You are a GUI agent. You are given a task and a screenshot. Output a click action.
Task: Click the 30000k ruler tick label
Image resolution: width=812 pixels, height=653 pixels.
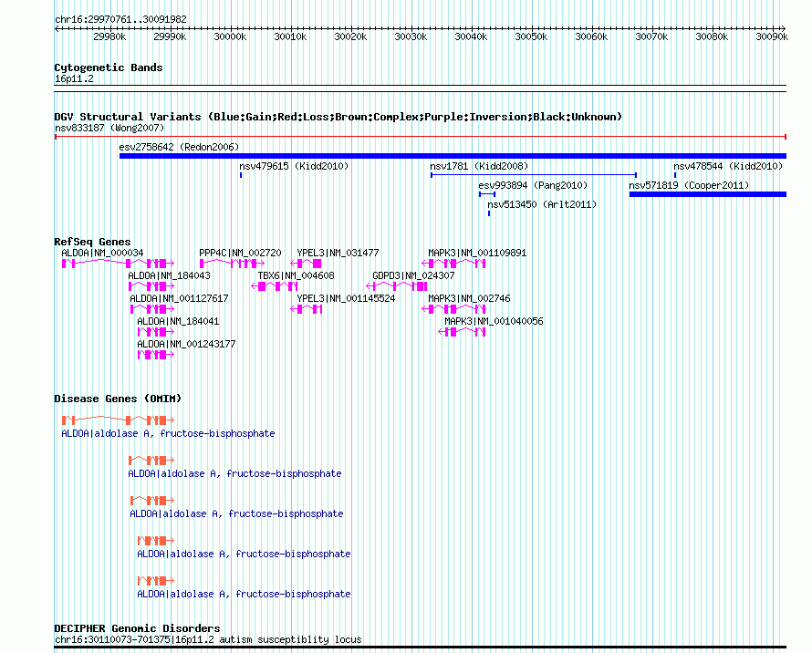coord(230,36)
